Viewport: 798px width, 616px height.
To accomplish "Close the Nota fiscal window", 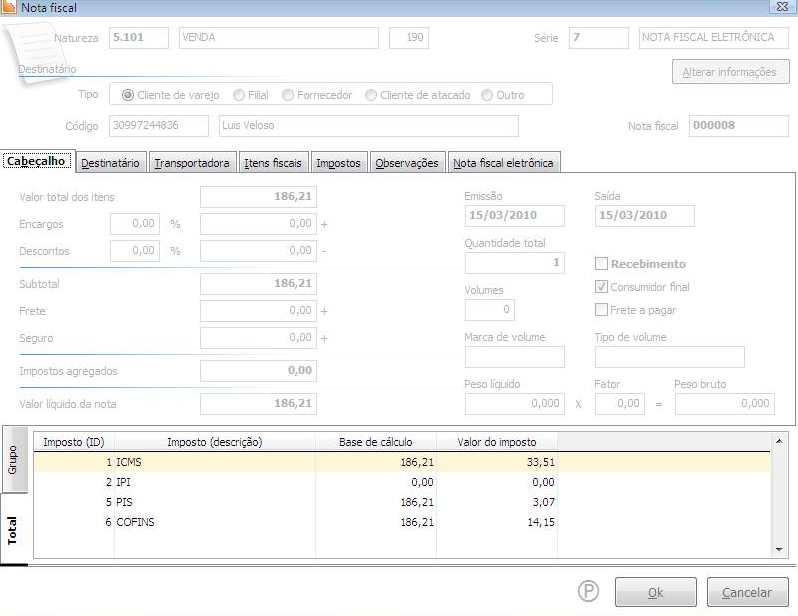I will tap(783, 6).
